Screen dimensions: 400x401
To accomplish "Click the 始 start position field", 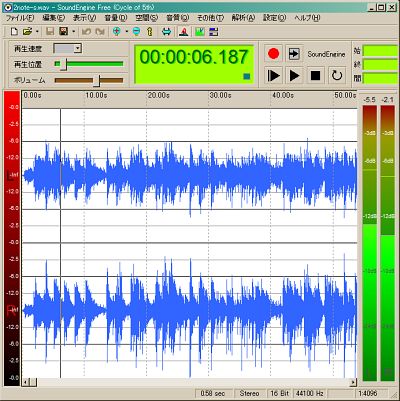I will coord(380,51).
